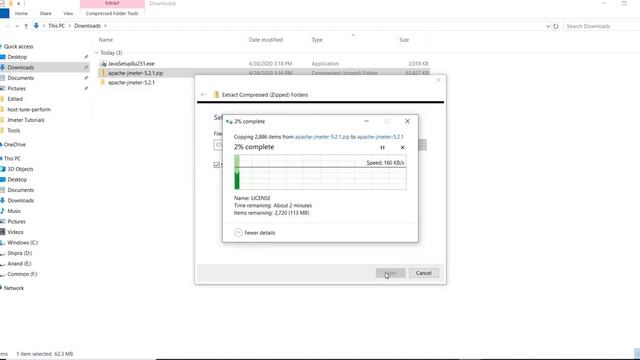
Task: Collapse the Today group chevron
Action: [97, 53]
